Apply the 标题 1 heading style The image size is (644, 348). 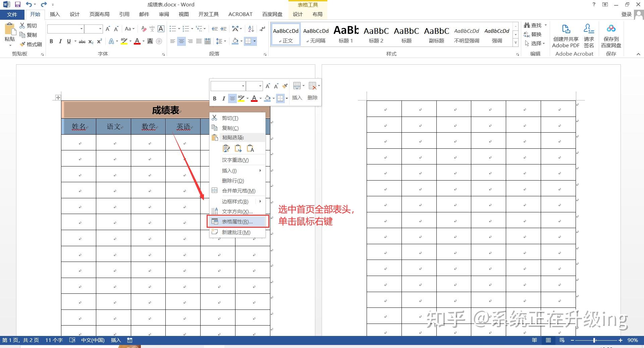tap(346, 34)
